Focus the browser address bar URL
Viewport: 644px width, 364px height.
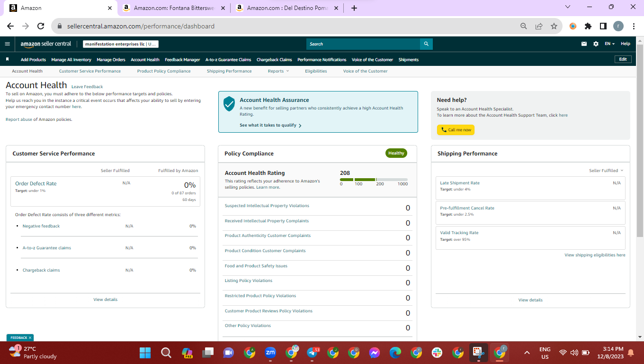pos(141,27)
